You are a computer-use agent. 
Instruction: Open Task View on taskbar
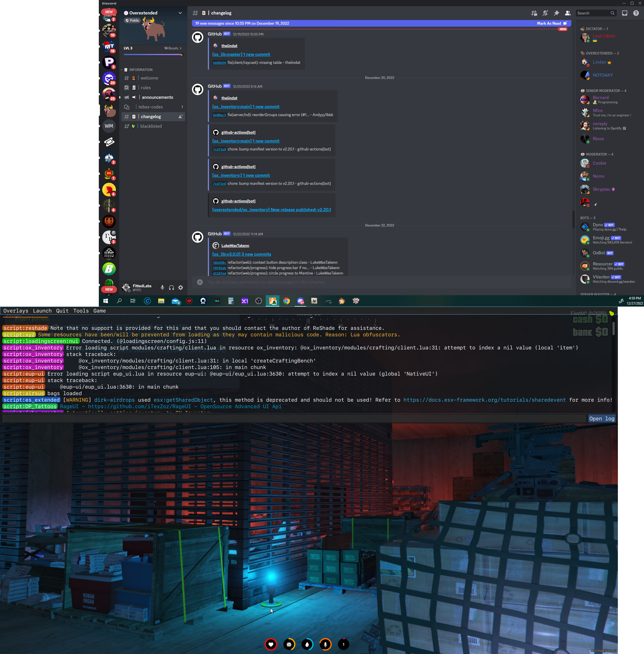coord(133,301)
